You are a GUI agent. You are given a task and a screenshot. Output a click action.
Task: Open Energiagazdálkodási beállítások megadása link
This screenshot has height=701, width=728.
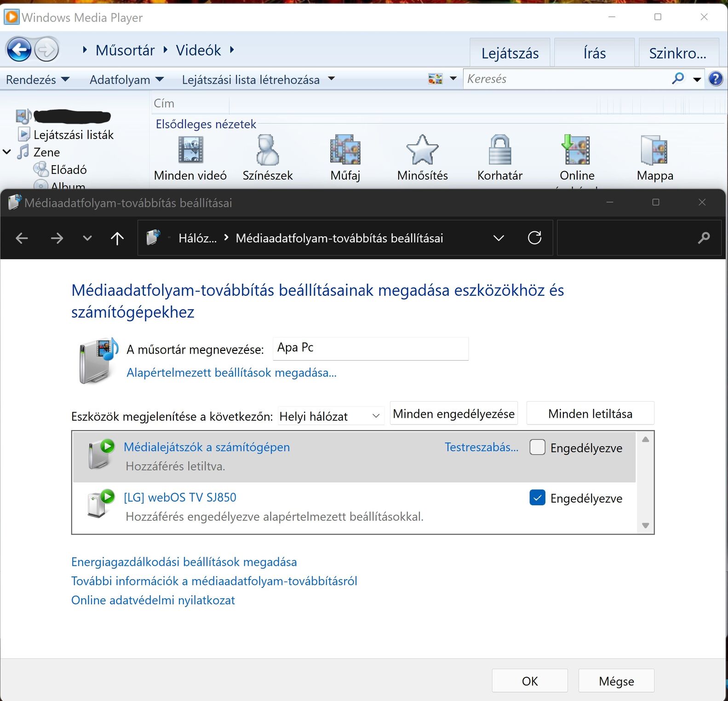click(184, 562)
